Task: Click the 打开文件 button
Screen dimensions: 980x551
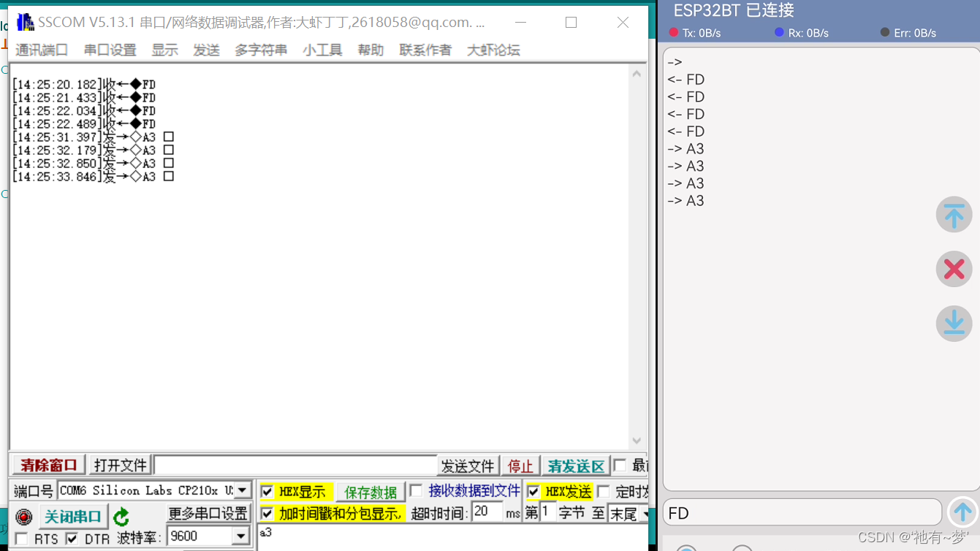Action: (121, 465)
